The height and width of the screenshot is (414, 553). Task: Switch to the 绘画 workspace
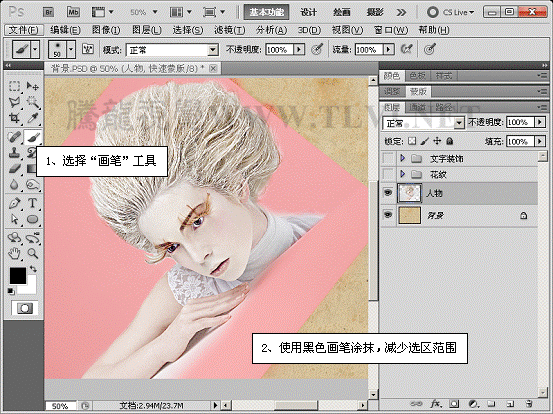[x=342, y=12]
